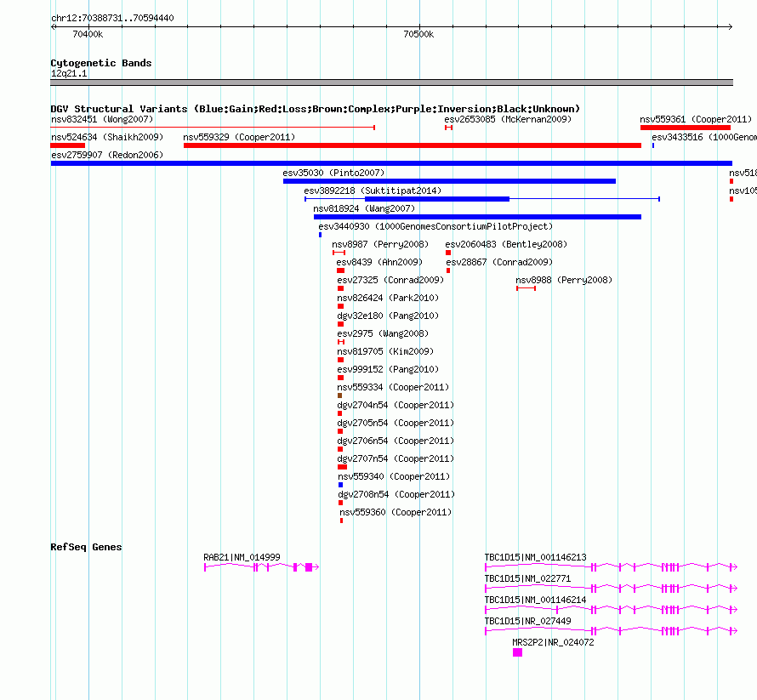The image size is (757, 700).
Task: Click the 70400k ruler tick label
Action: click(88, 34)
